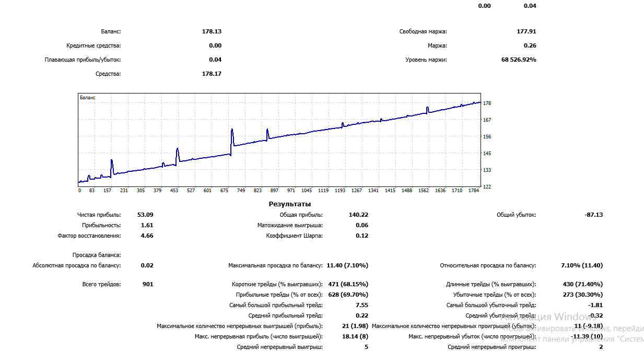The height and width of the screenshot is (351, 644).
Task: Select the Средний непрерывный проигрыш value 2
Action: tap(601, 347)
